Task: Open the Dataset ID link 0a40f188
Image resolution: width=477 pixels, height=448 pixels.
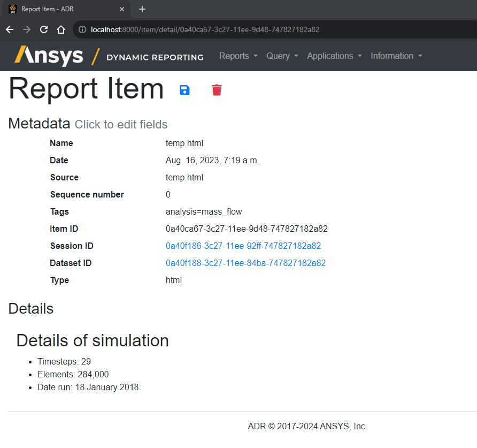Action: pyautogui.click(x=245, y=263)
